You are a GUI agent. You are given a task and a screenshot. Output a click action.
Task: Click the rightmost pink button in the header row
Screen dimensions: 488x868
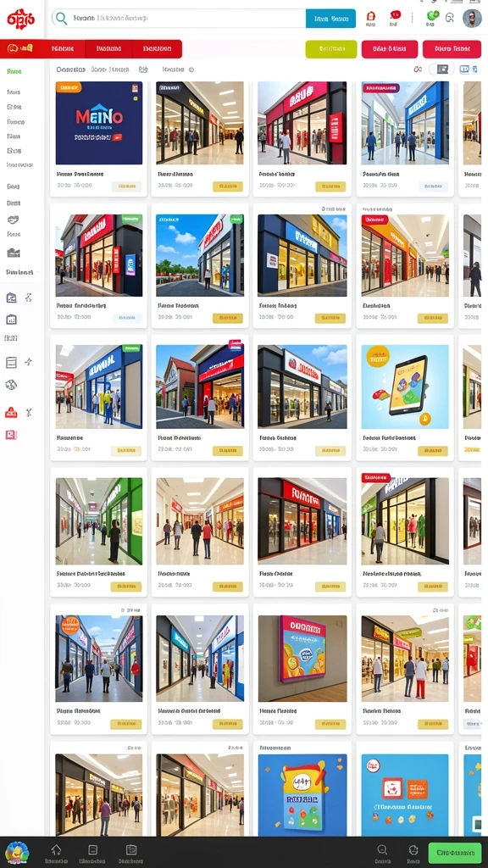452,49
